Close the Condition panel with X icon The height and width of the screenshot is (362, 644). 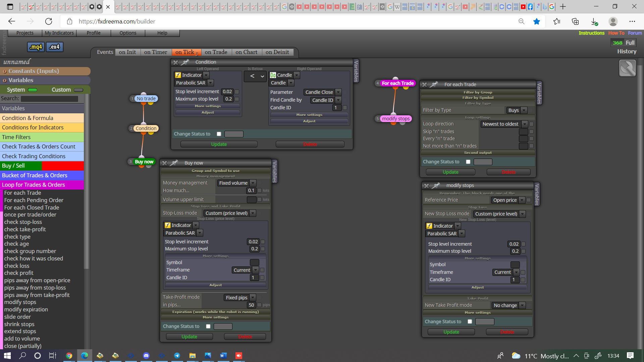[175, 62]
